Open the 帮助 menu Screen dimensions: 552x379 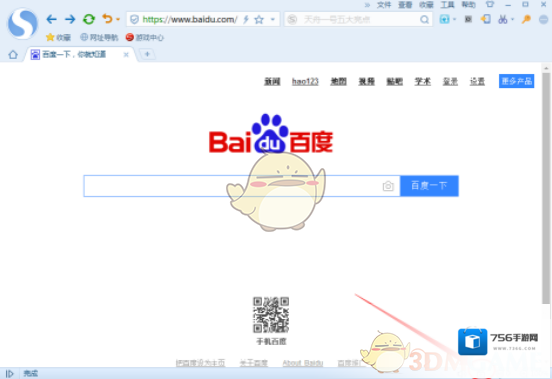coord(469,5)
